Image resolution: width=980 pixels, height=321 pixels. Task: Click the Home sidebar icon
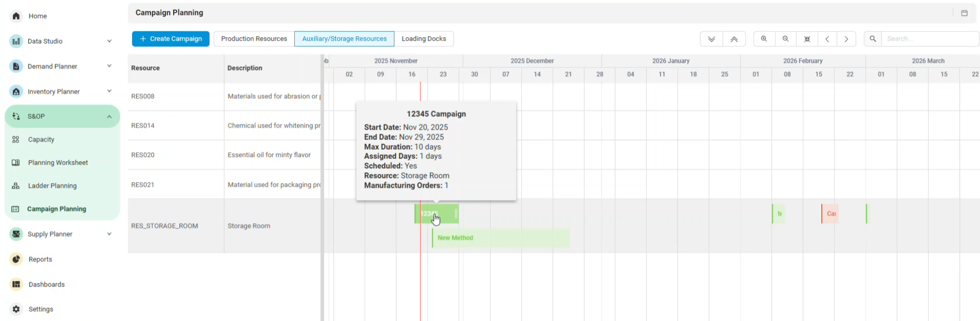pos(16,16)
